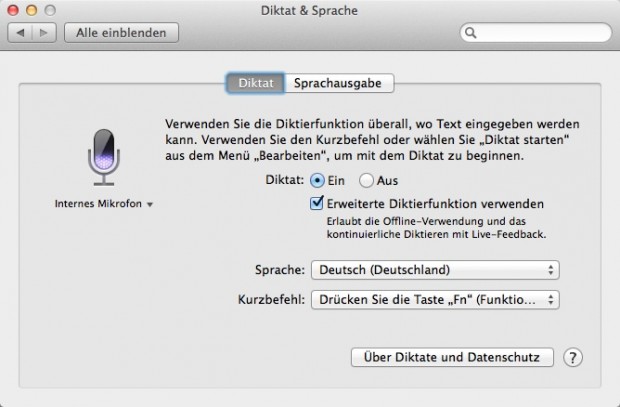Screen dimensions: 620x407
Task: Select the Aus radio button for Diktat
Action: click(x=366, y=181)
